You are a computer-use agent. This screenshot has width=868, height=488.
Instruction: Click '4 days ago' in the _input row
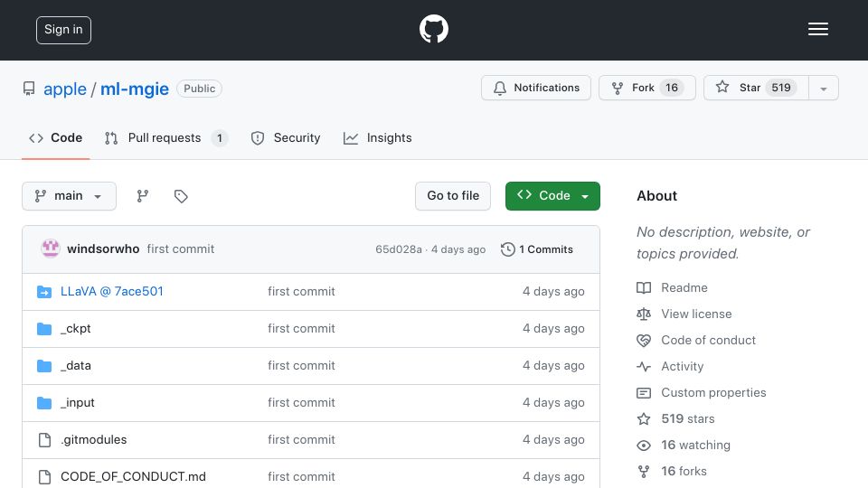[553, 403]
